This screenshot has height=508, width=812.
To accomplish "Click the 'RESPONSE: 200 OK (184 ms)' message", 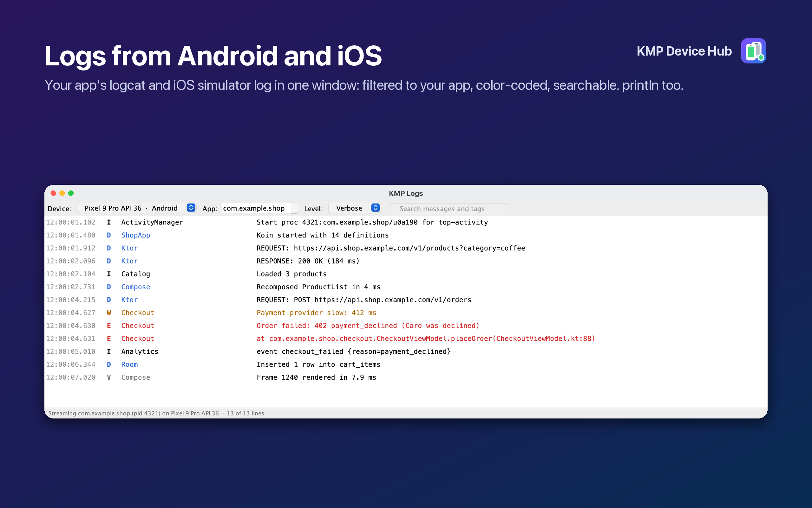I will pos(308,261).
